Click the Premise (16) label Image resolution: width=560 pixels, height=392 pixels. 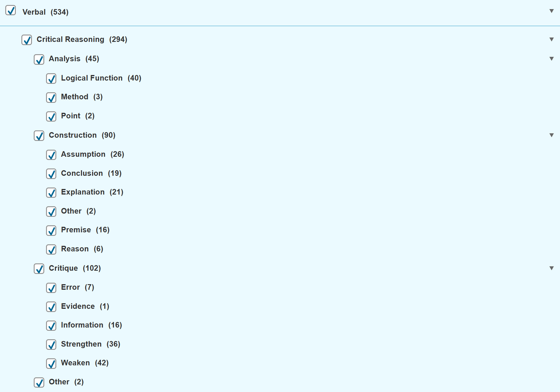85,230
